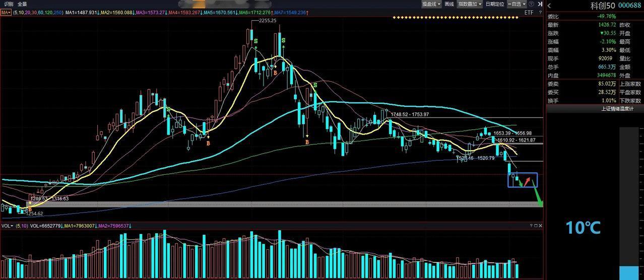Click the MA parameters (5,10,20,30,60,120,250)
The height and width of the screenshot is (280, 644).
click(38, 12)
